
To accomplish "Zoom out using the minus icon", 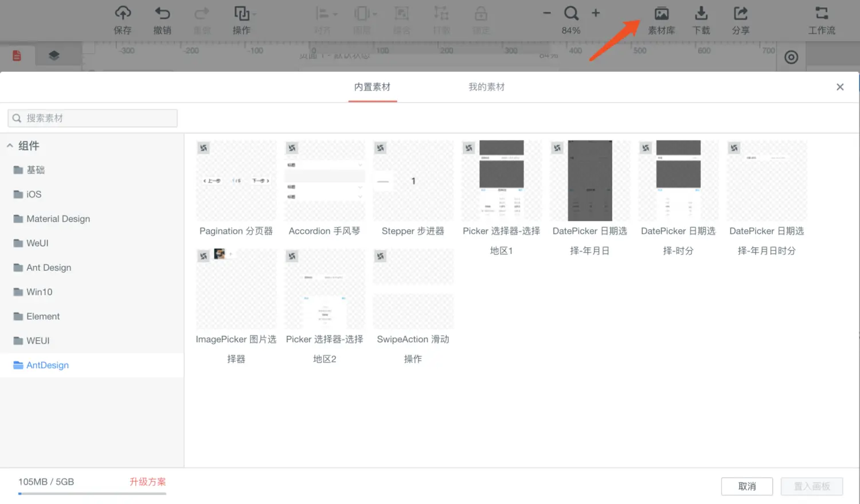I will coord(546,13).
